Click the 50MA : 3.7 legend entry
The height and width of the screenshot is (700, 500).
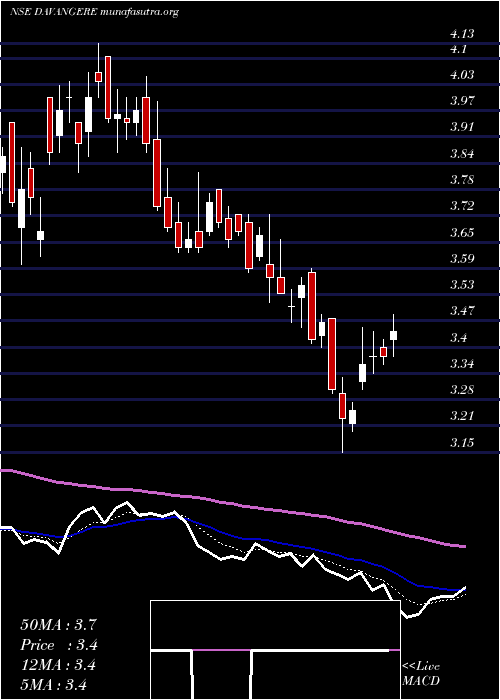58,625
